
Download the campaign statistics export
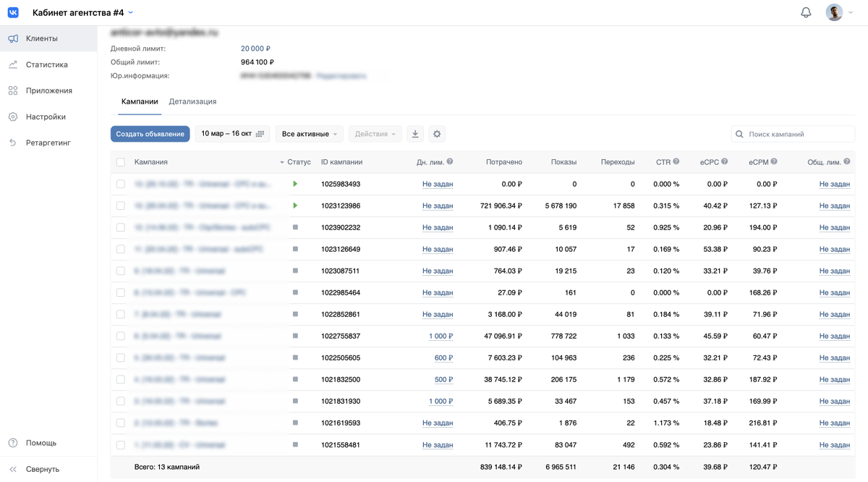[415, 134]
